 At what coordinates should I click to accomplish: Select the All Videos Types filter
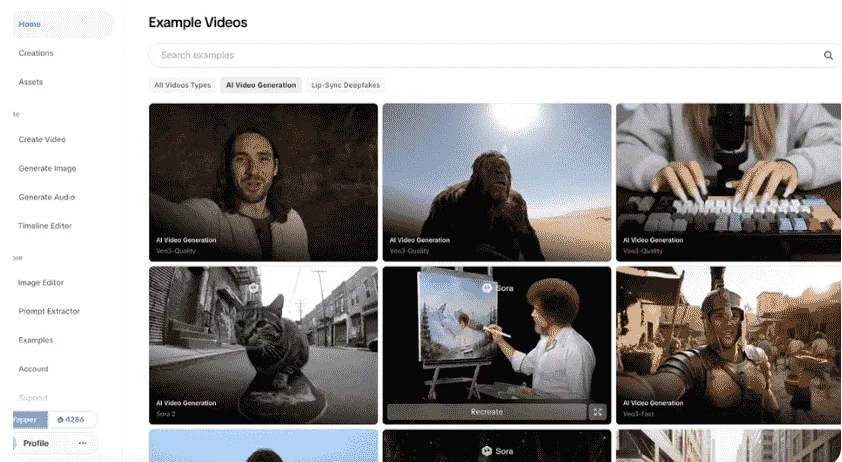pos(183,85)
